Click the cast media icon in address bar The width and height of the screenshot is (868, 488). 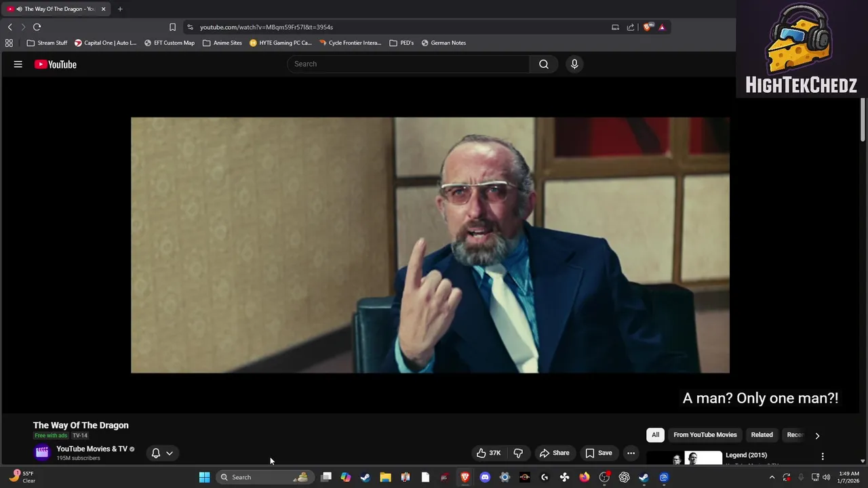(615, 27)
